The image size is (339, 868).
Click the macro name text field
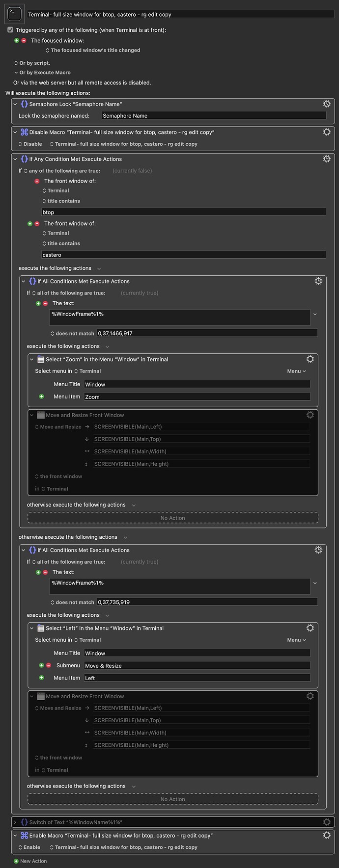pos(181,14)
